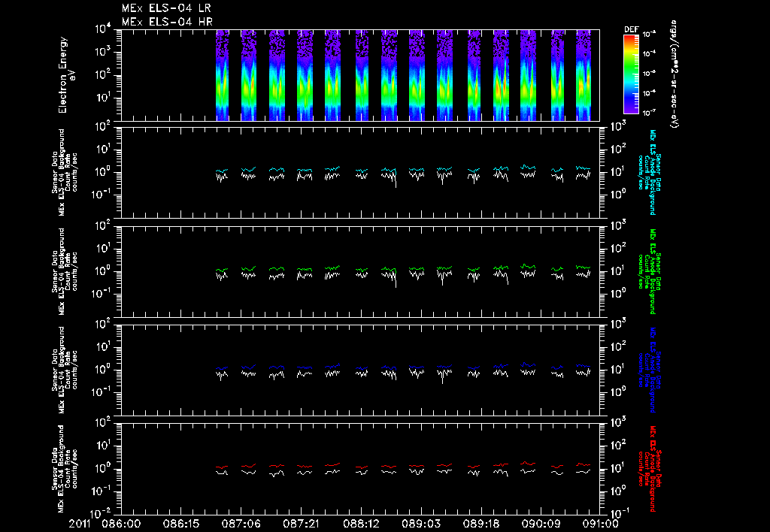Click the cyan Anode Background Count Rate label
770x532 pixels.
pyautogui.click(x=648, y=172)
